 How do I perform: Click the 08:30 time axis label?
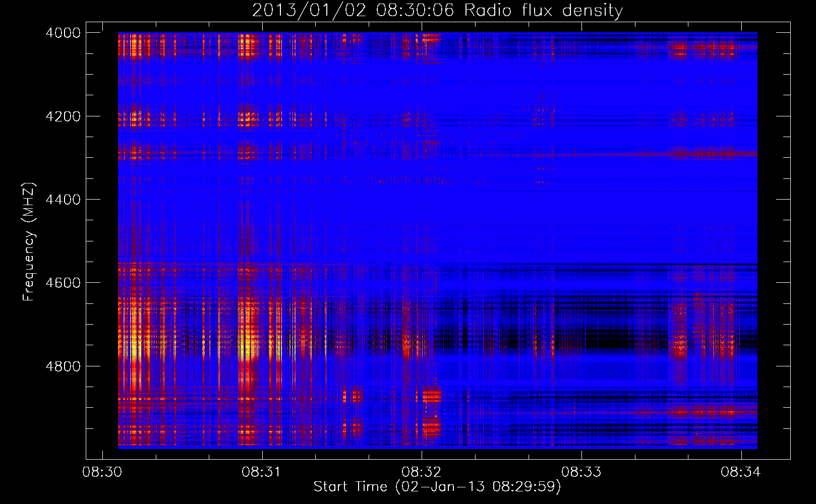click(102, 472)
